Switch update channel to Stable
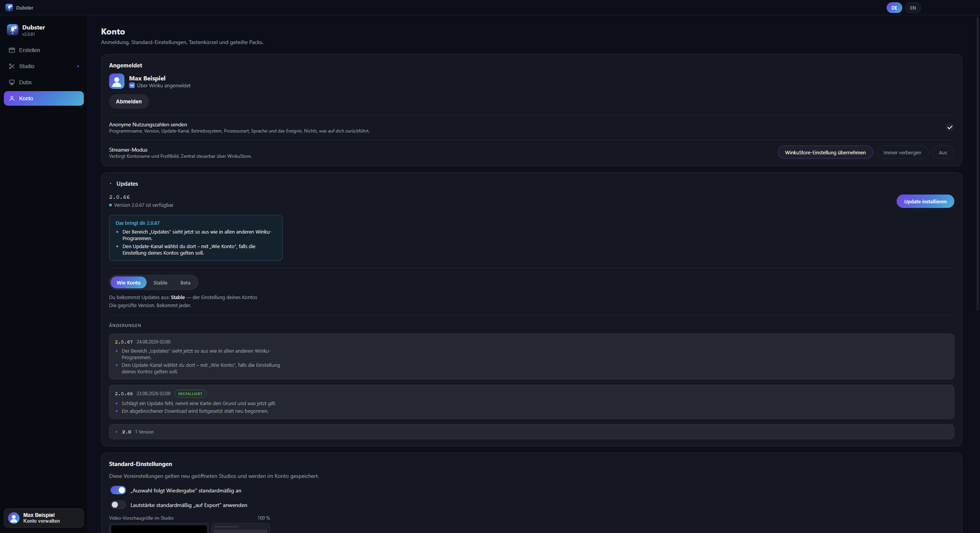The image size is (980, 533). click(x=160, y=283)
